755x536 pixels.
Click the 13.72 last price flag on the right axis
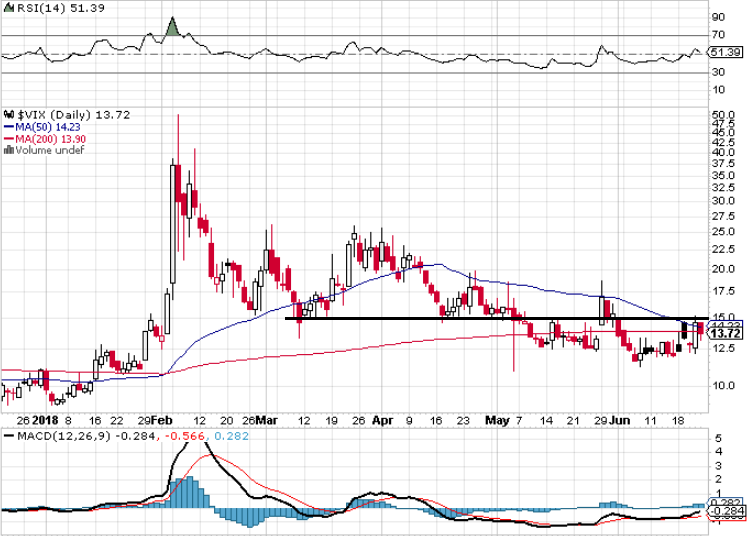(725, 334)
